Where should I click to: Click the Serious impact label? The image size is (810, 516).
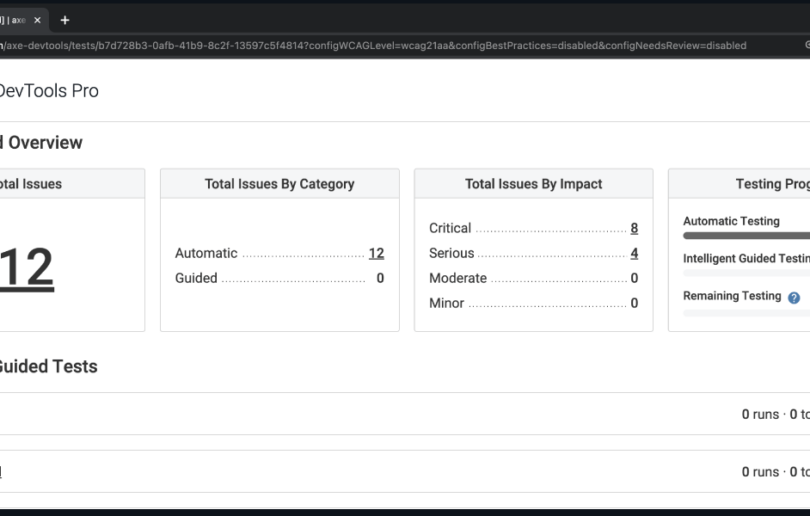pyautogui.click(x=451, y=253)
